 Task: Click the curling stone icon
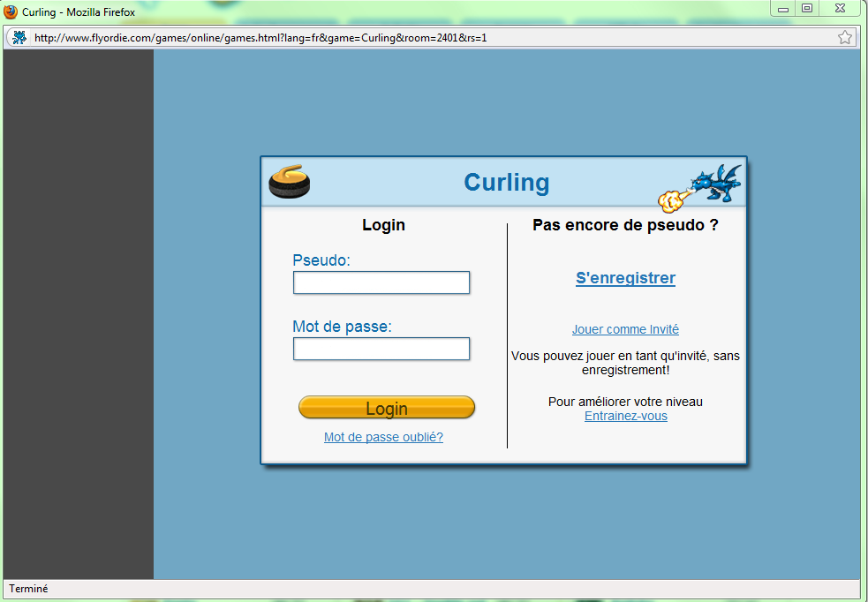coord(290,182)
